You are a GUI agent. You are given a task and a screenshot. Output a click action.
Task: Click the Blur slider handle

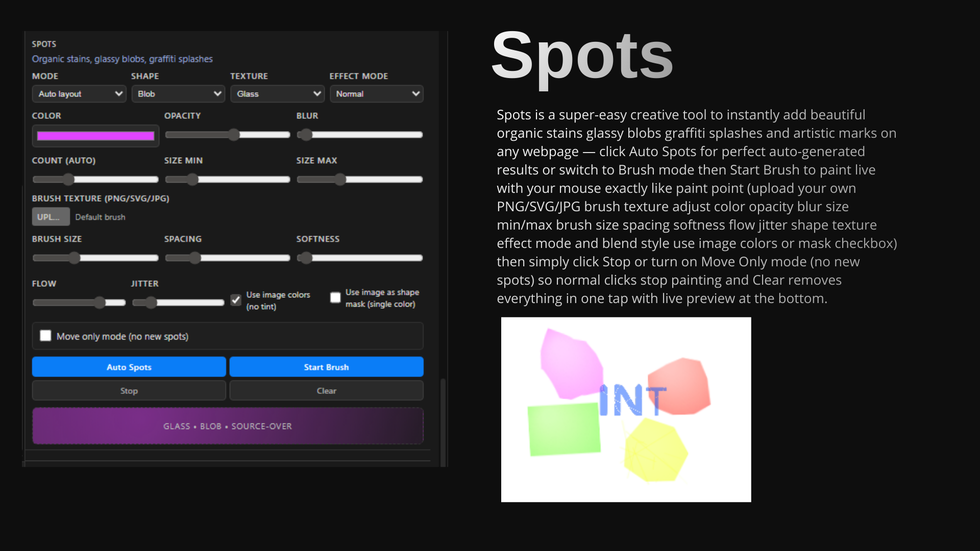tap(305, 135)
